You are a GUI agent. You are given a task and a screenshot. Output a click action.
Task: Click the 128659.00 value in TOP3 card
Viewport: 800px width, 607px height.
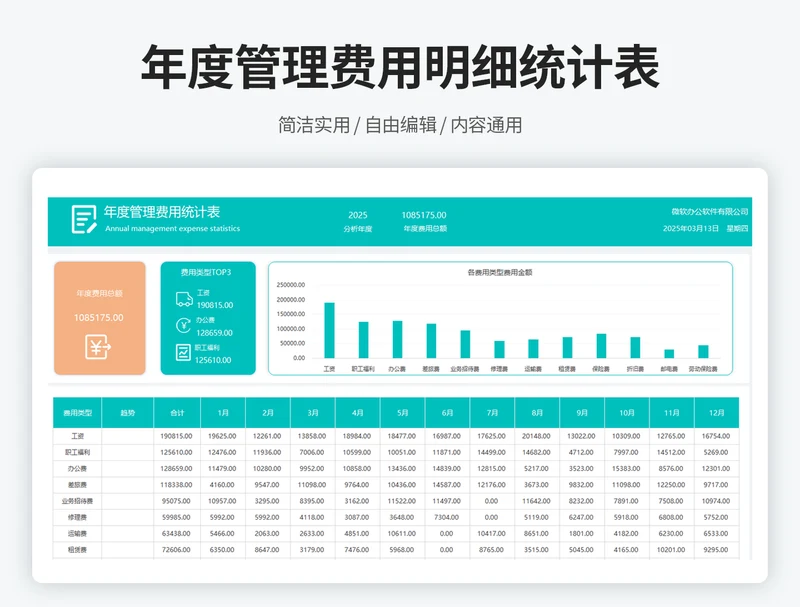tap(214, 333)
